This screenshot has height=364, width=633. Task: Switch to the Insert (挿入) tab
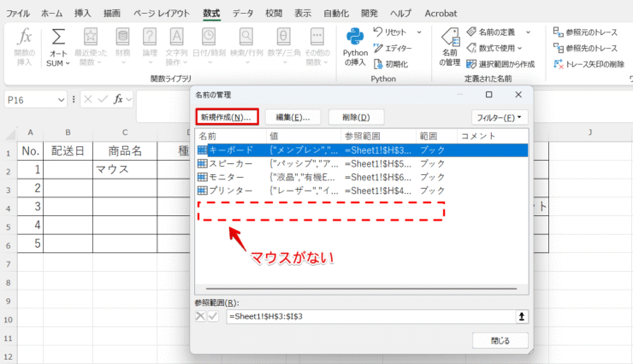coord(82,14)
